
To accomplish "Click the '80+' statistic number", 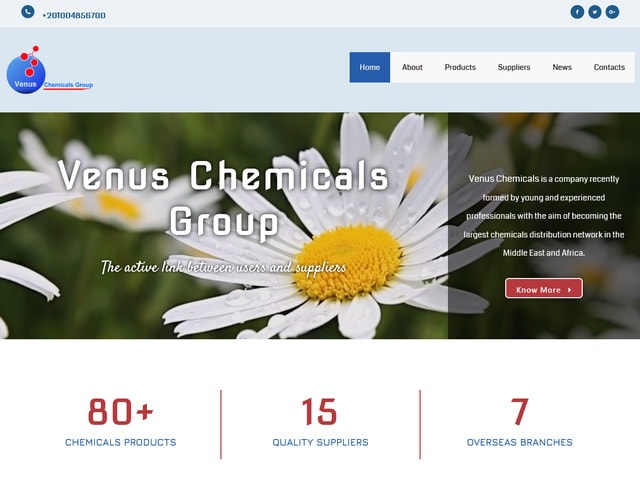I will pyautogui.click(x=121, y=411).
